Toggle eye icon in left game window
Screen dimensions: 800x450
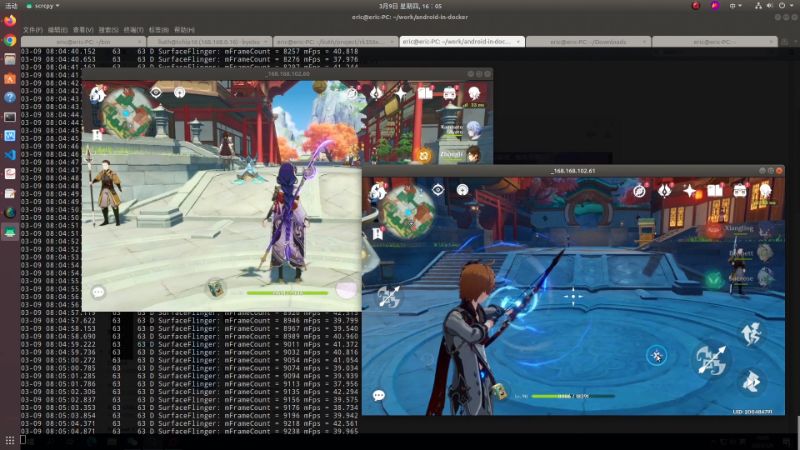(x=156, y=92)
